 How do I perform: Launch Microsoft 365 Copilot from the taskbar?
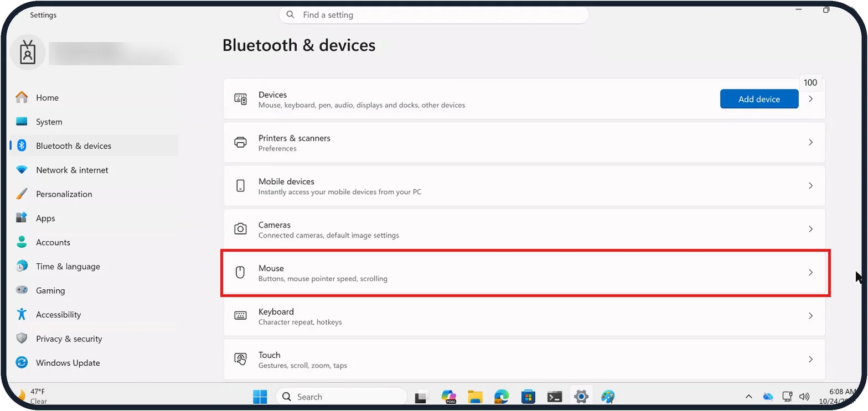pos(448,397)
